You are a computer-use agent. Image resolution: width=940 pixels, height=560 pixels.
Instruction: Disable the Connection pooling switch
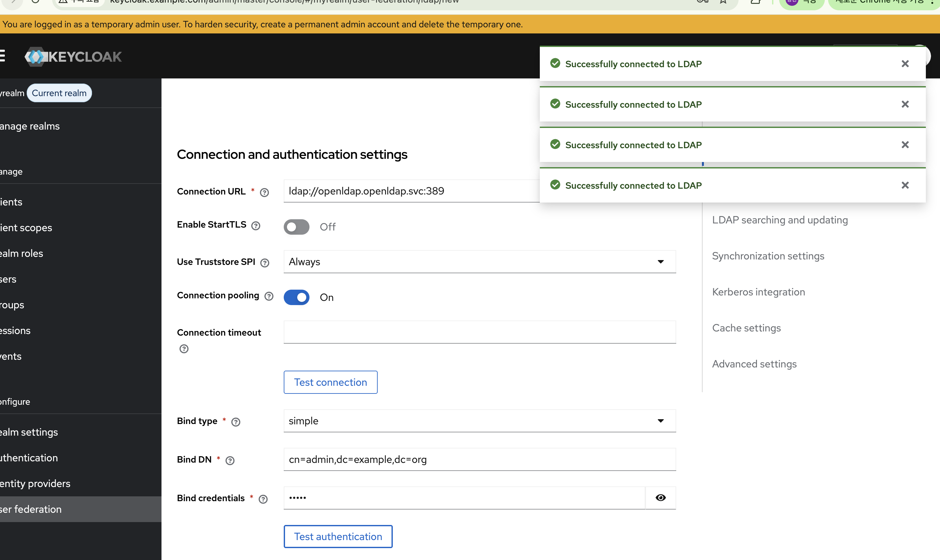296,297
